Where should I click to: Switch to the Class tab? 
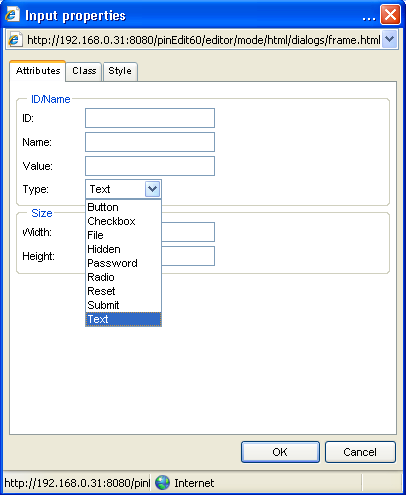(84, 71)
